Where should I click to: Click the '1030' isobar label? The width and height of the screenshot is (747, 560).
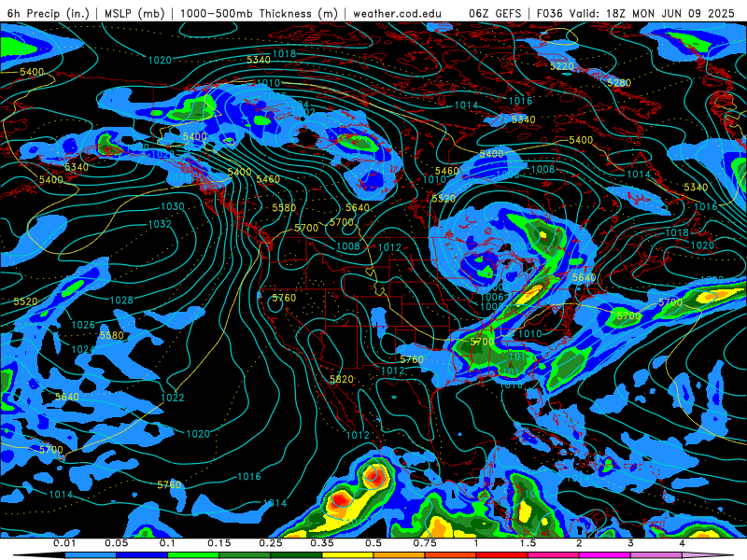[173, 206]
